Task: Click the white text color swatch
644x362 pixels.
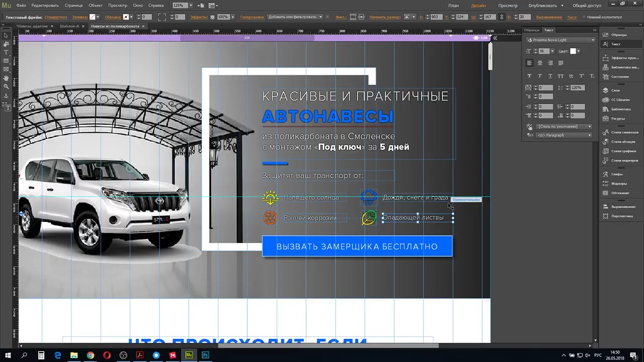Action: (x=573, y=51)
